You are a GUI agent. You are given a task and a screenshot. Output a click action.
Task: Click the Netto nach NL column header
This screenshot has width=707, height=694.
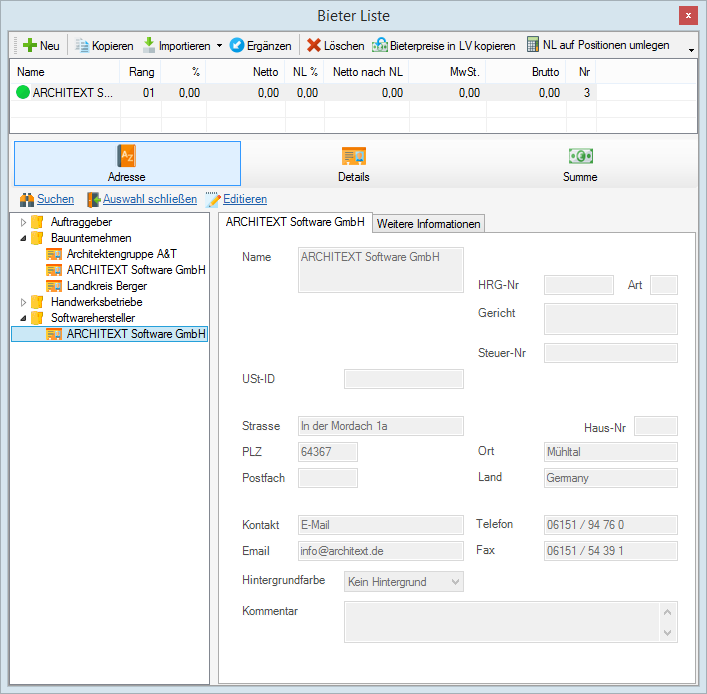(366, 72)
